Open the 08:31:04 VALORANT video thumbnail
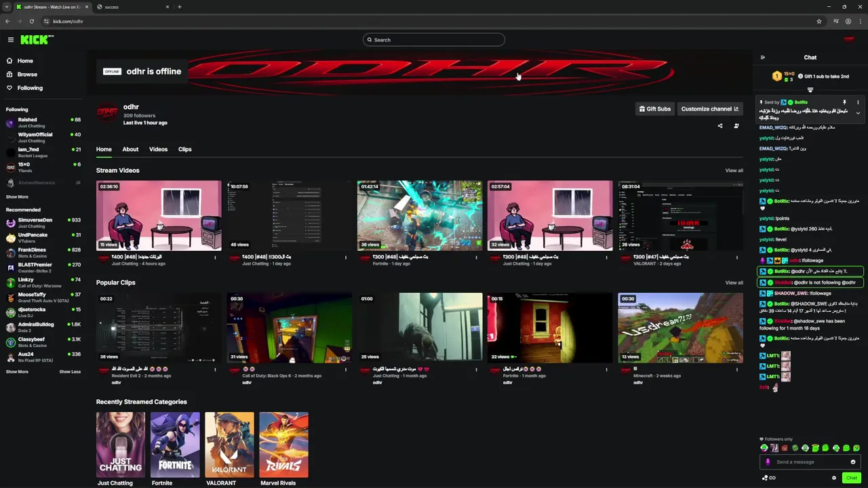This screenshot has height=488, width=868. [x=680, y=216]
